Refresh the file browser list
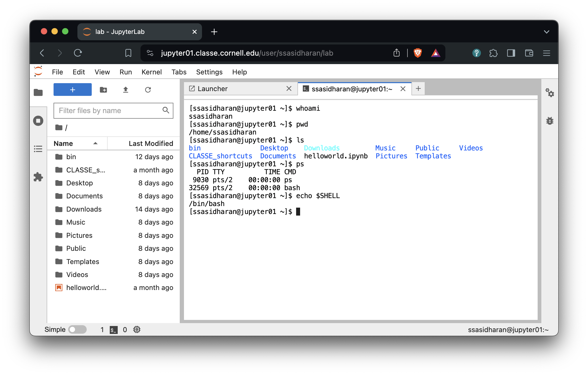 (148, 90)
